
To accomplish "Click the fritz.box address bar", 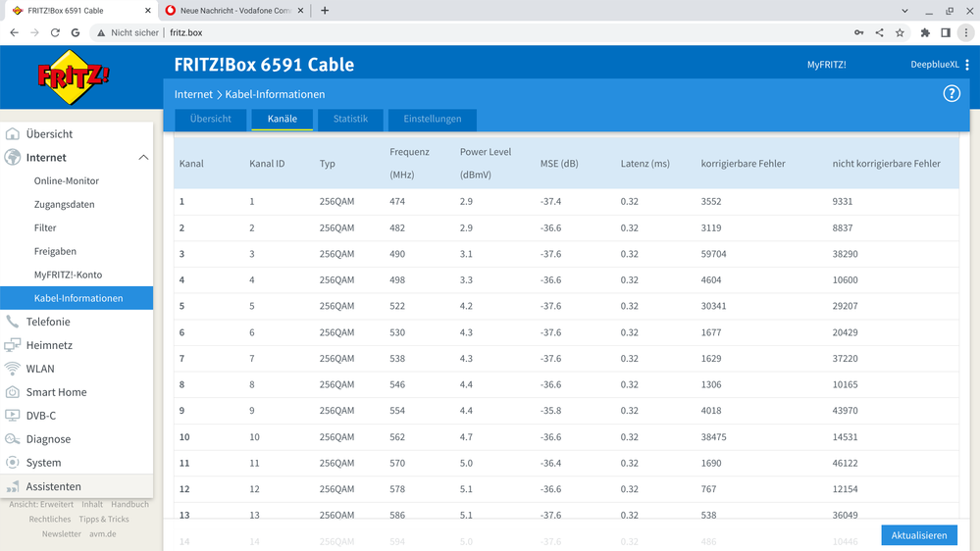I will [x=490, y=32].
